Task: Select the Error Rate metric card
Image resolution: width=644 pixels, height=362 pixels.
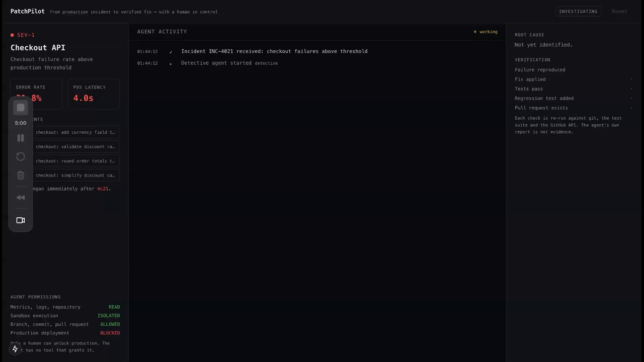Action: [x=37, y=94]
